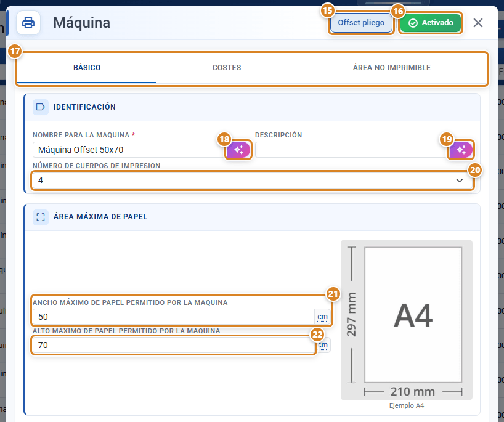
Task: Edit the alto máximo de papel value
Action: [x=174, y=345]
